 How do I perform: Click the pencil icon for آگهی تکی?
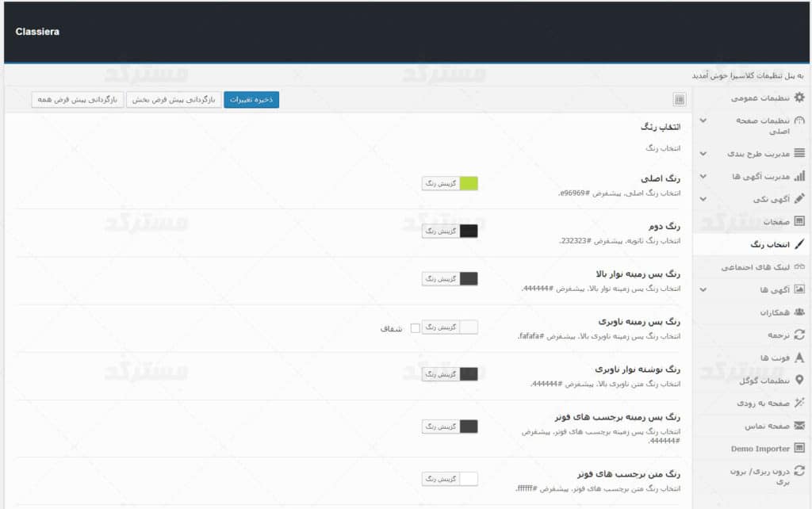pyautogui.click(x=799, y=198)
